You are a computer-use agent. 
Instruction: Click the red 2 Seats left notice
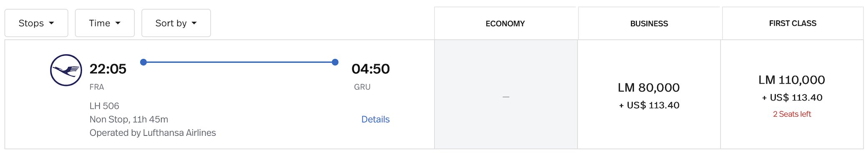point(792,114)
